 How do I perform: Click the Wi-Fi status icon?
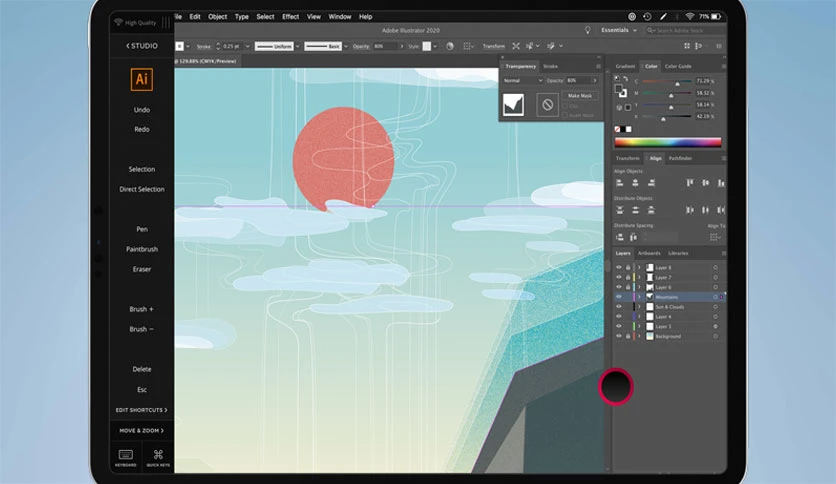tap(690, 17)
